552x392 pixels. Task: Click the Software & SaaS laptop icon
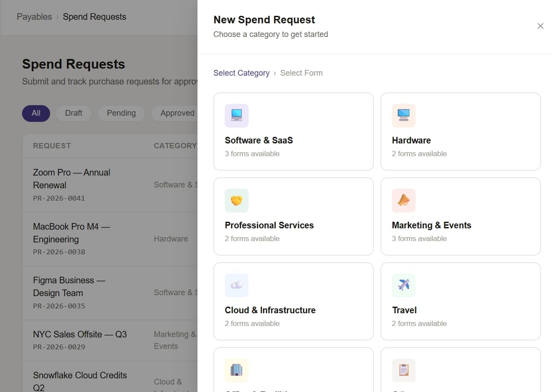237,116
